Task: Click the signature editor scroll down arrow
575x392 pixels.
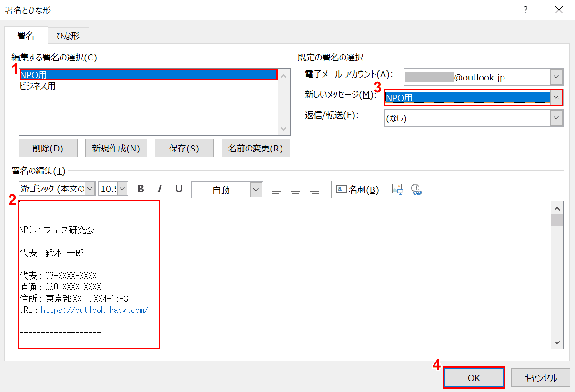Action: [556, 342]
